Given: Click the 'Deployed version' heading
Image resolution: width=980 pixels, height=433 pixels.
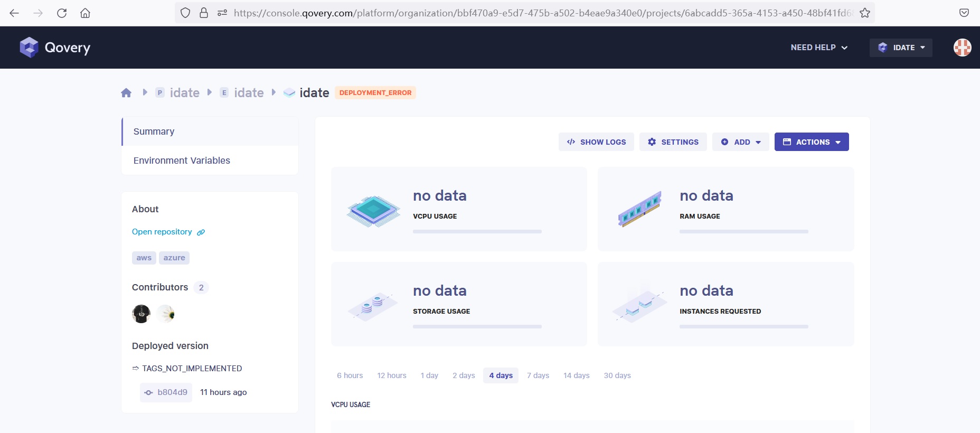Looking at the screenshot, I should pos(170,346).
